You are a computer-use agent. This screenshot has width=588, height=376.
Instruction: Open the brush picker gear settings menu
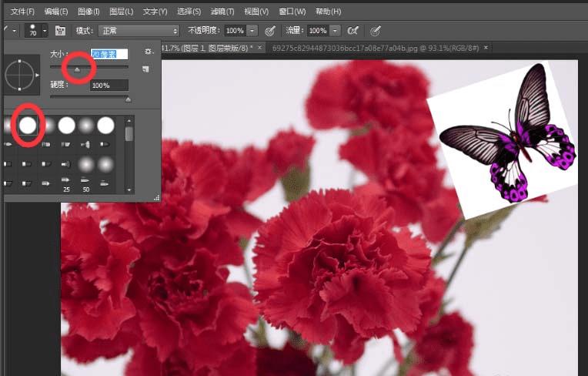pos(149,52)
